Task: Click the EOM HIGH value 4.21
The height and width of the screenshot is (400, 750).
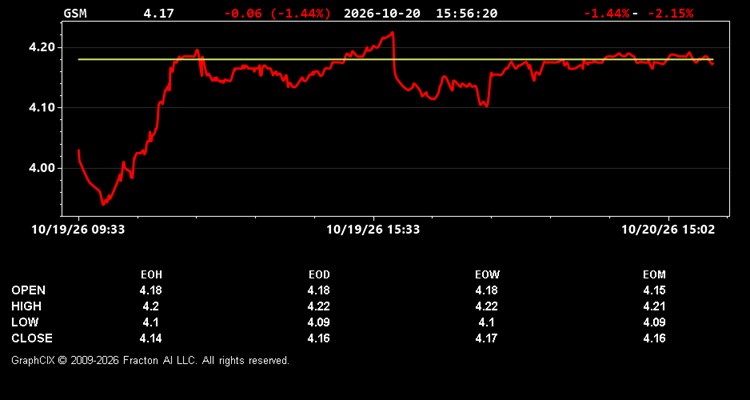Action: [654, 306]
